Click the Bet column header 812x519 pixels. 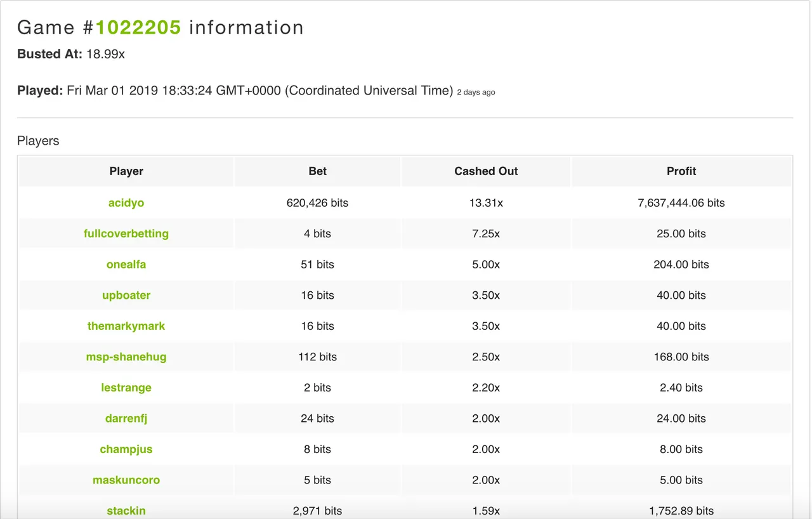(x=318, y=171)
